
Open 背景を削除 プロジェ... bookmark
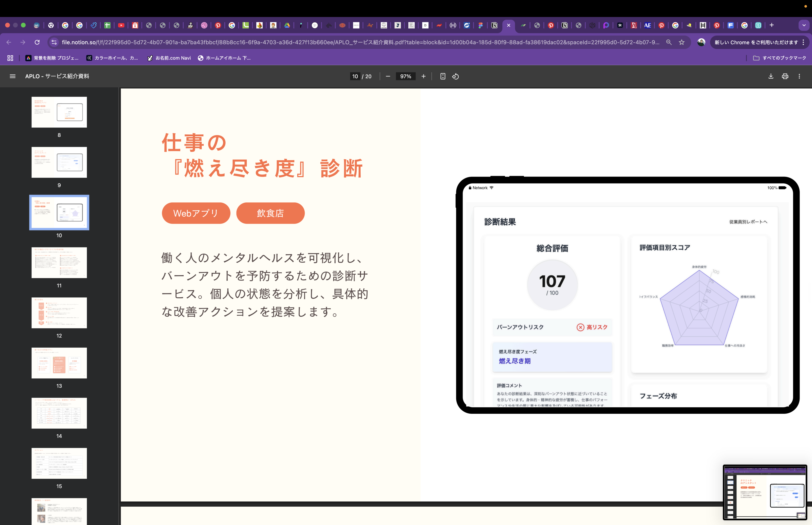click(52, 58)
